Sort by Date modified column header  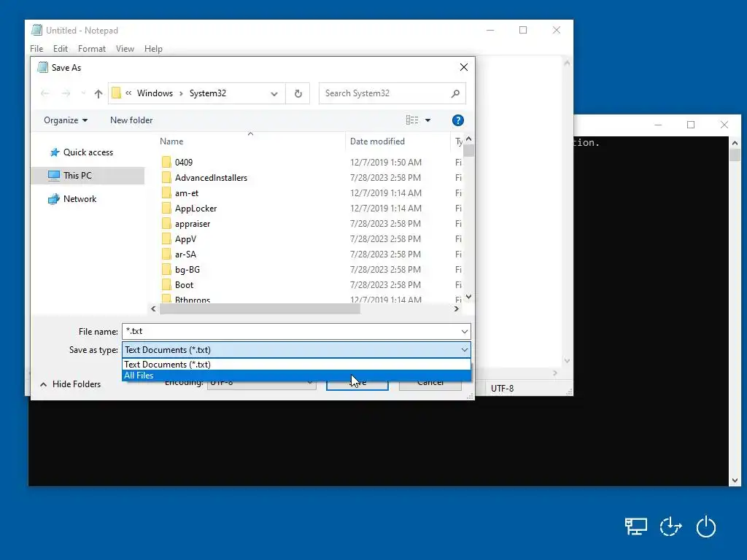(398, 141)
